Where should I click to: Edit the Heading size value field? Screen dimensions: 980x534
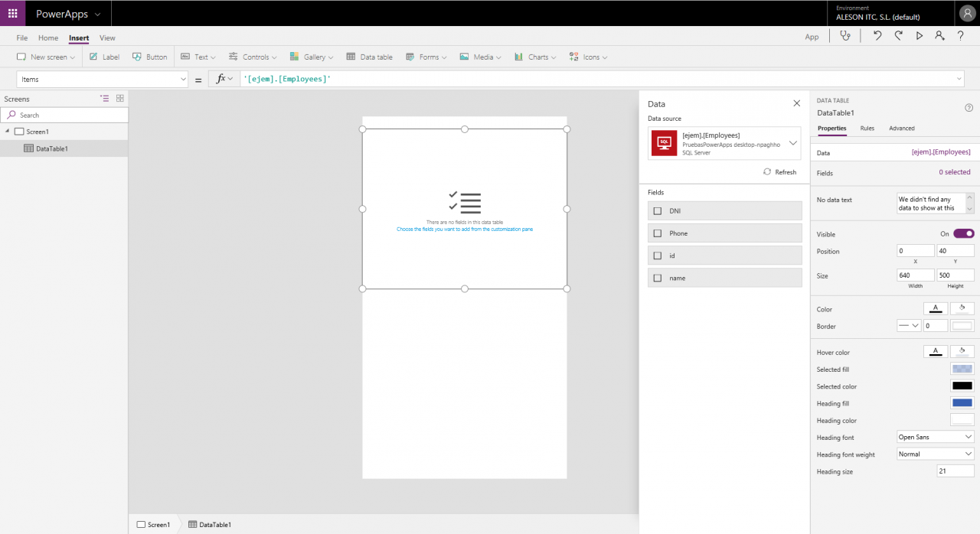coord(955,471)
